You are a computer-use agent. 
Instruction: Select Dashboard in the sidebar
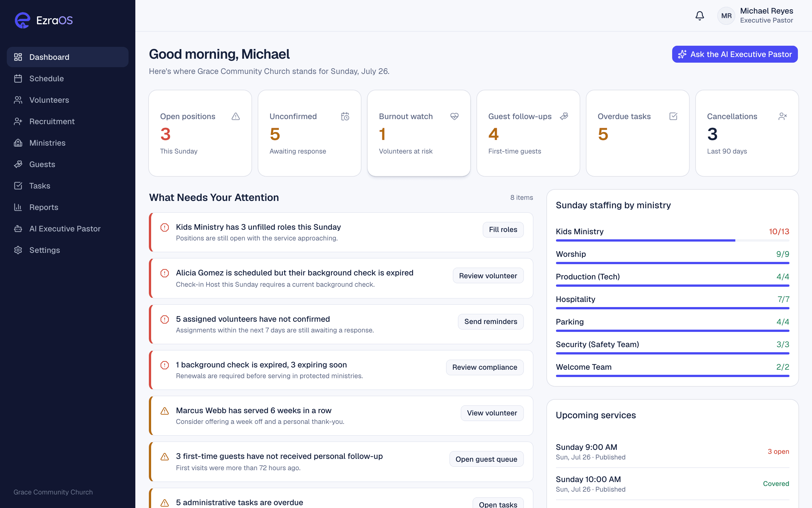[x=67, y=57]
